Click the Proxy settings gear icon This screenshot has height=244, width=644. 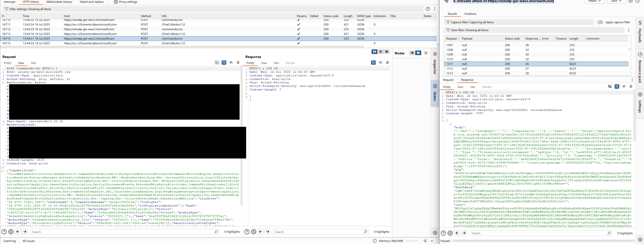click(116, 2)
